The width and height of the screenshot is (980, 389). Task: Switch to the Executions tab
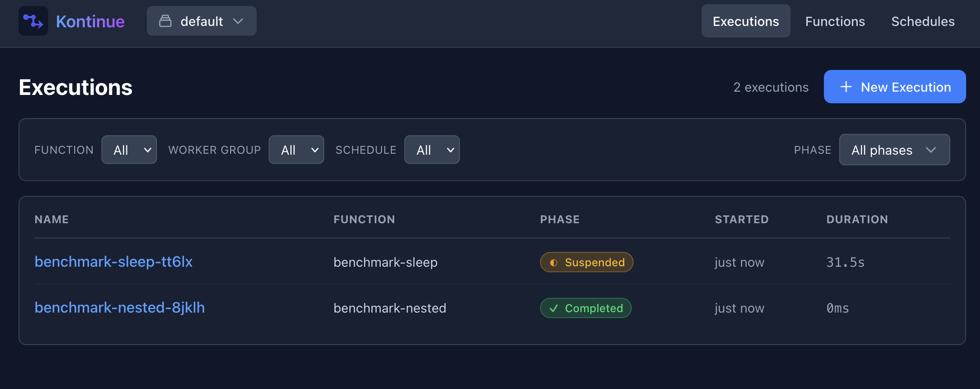click(746, 21)
